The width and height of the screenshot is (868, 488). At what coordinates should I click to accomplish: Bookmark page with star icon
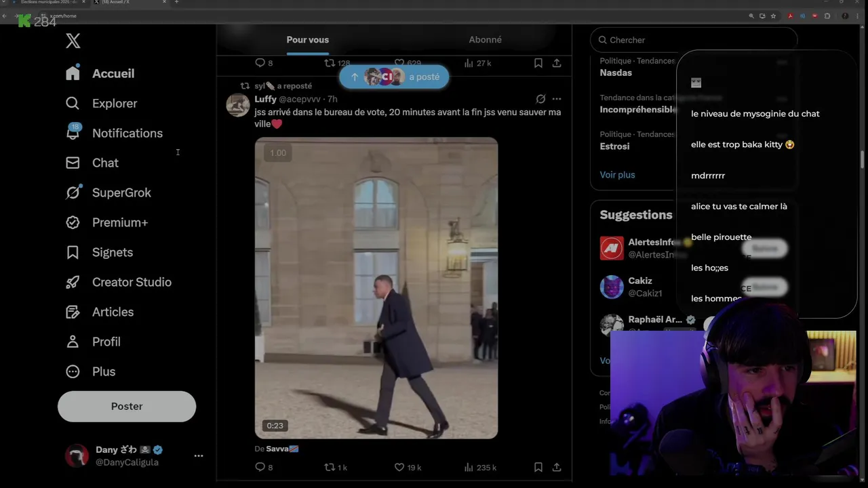pyautogui.click(x=773, y=16)
